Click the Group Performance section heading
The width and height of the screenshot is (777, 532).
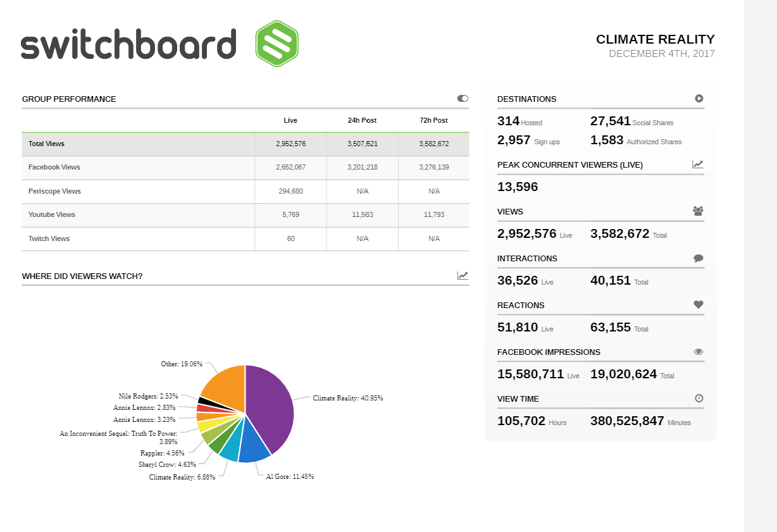pyautogui.click(x=69, y=99)
